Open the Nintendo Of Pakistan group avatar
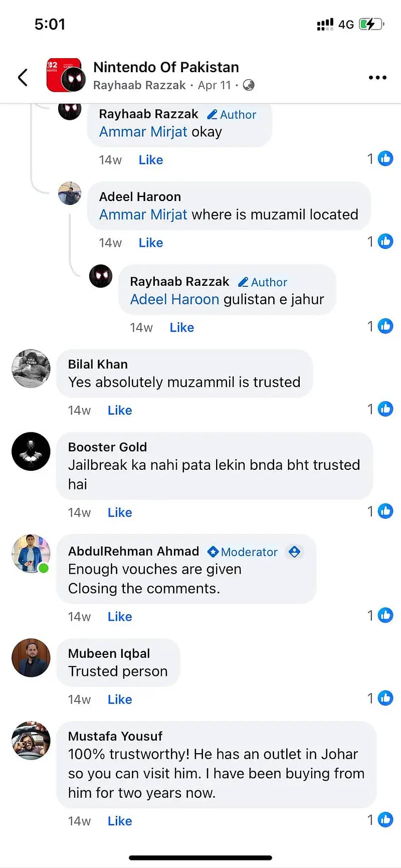Viewport: 401px width, 868px height. pyautogui.click(x=65, y=75)
